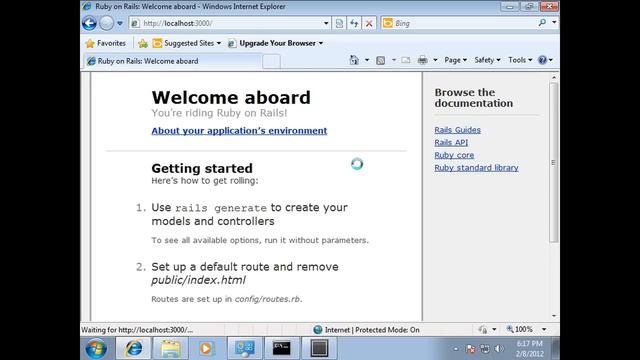Go back with the Back arrow button
The image size is (640, 360).
[89, 23]
